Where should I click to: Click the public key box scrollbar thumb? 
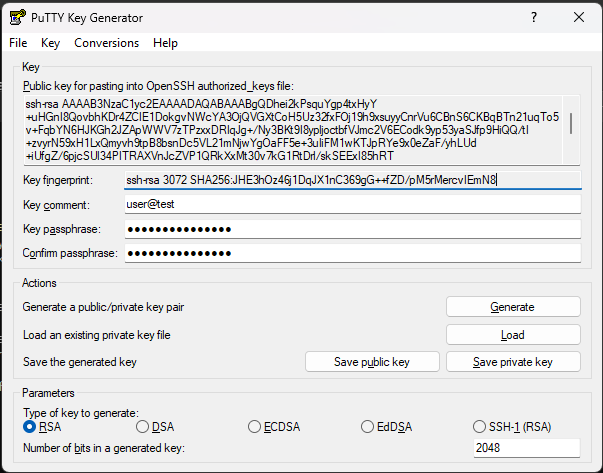click(x=571, y=123)
